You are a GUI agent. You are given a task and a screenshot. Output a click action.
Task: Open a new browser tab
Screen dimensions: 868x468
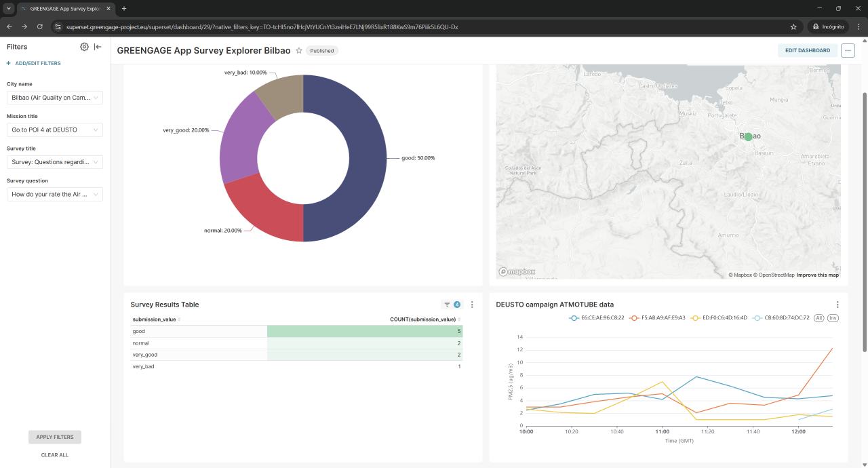[123, 8]
